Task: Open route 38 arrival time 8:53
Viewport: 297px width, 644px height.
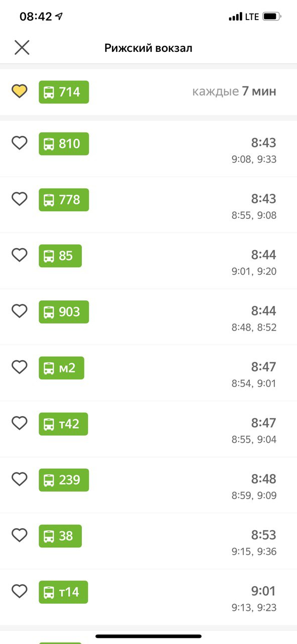Action: (x=264, y=535)
